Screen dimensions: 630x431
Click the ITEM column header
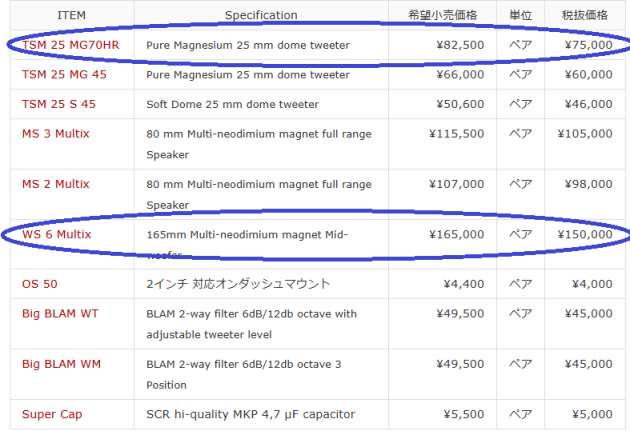point(72,15)
